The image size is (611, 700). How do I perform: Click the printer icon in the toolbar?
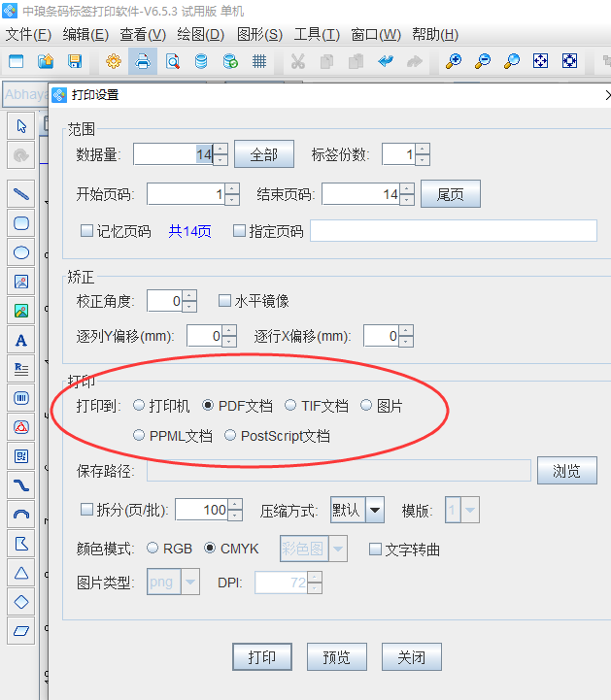point(143,61)
